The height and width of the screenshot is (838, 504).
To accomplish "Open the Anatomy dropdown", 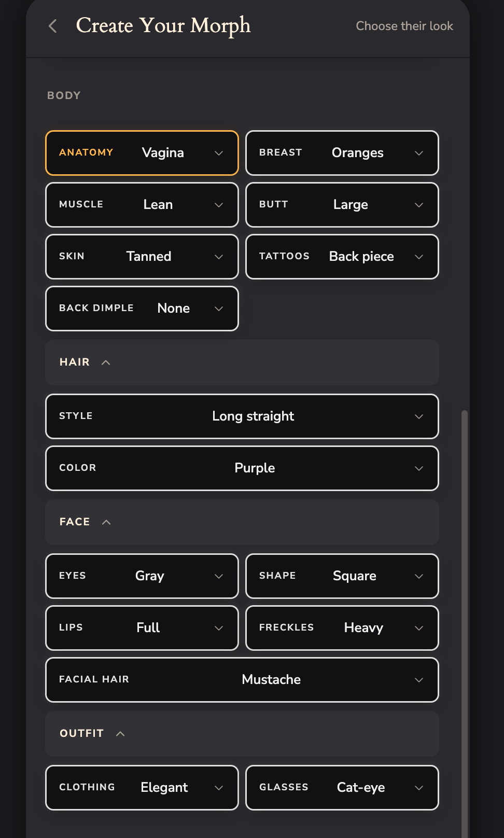I will click(x=142, y=153).
